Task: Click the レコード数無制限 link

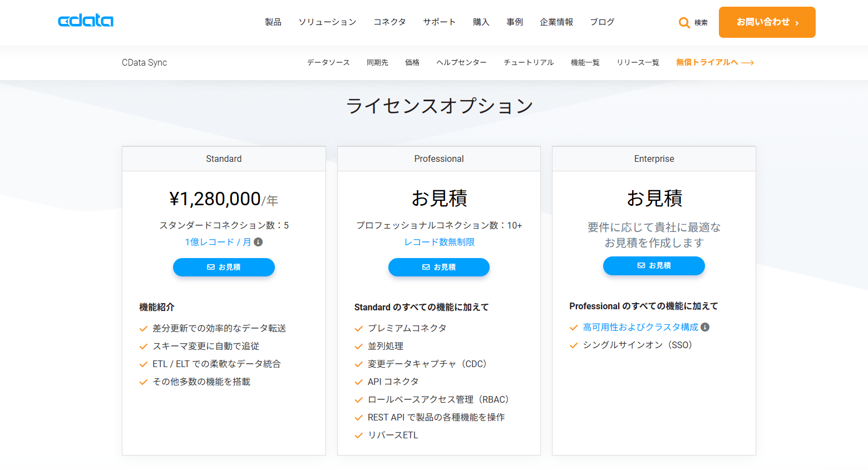Action: pyautogui.click(x=439, y=242)
